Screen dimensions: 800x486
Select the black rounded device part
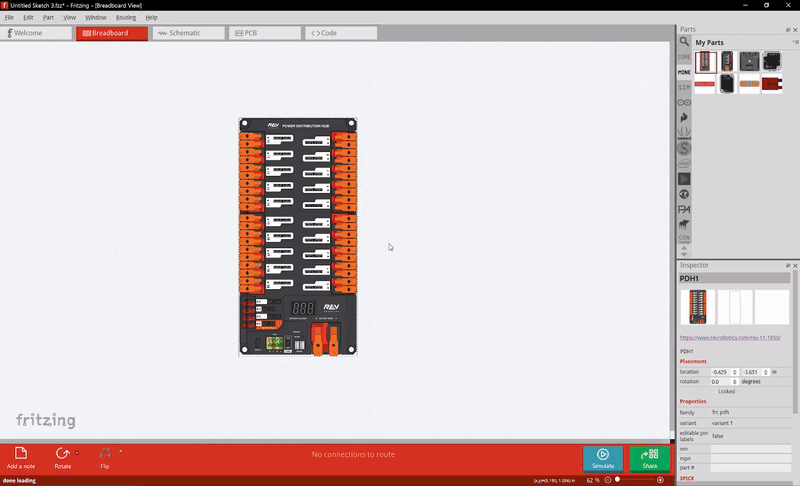click(x=727, y=84)
